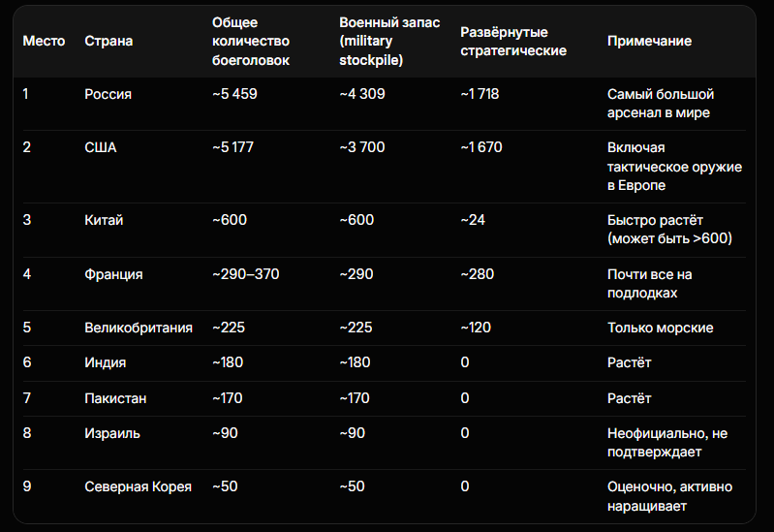Screen dimensions: 774x532
Task: Select the 'Россия' country cell
Action: [x=108, y=94]
